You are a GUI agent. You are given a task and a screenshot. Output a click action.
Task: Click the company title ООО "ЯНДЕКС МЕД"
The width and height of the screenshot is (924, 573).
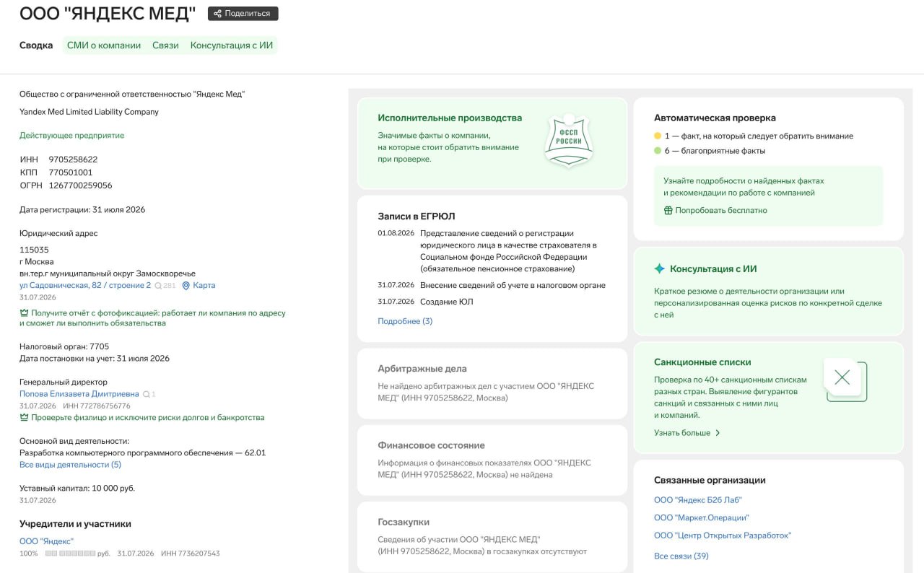(x=108, y=14)
